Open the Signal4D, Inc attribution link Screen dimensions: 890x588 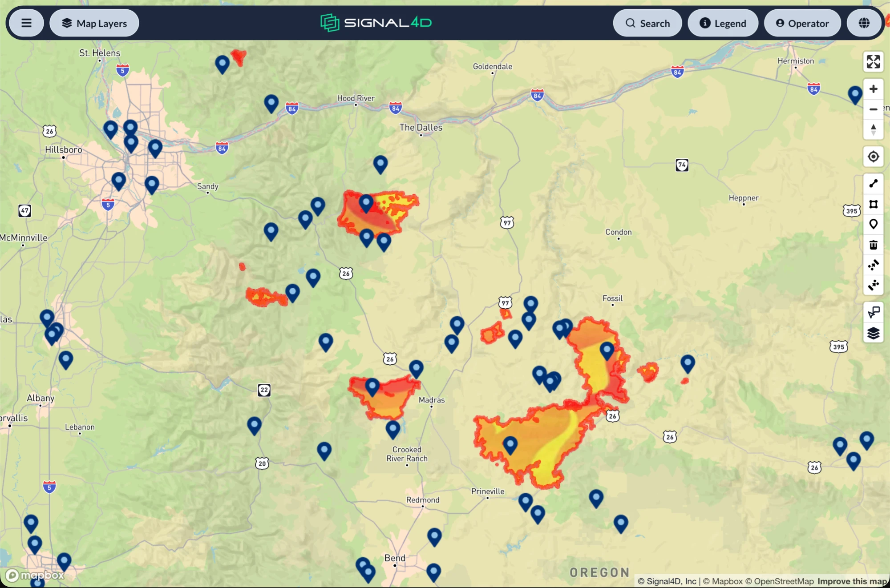tap(667, 581)
